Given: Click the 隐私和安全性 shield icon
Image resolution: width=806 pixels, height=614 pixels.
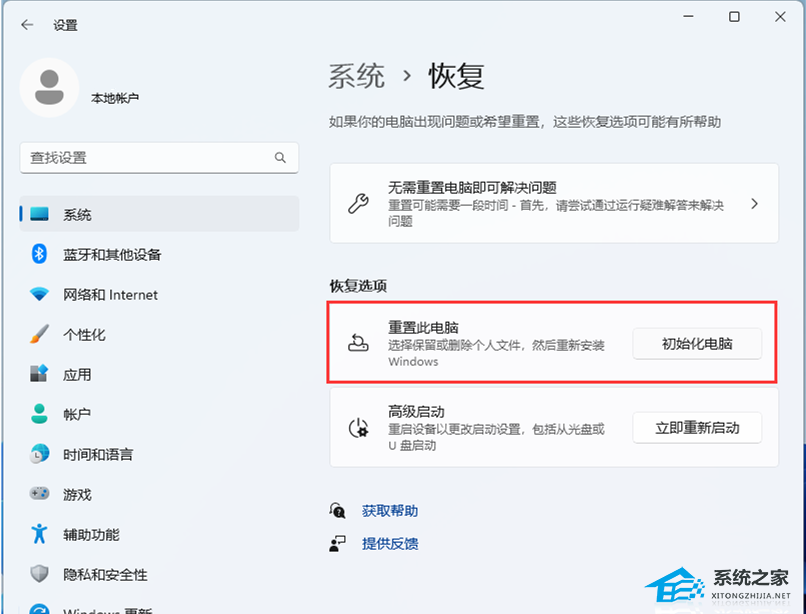Looking at the screenshot, I should (40, 574).
